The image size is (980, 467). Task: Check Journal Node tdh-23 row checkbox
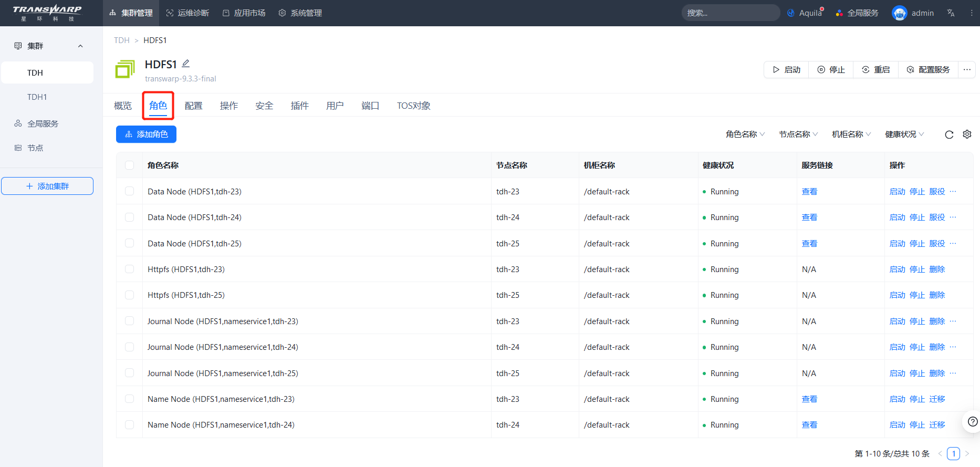129,321
